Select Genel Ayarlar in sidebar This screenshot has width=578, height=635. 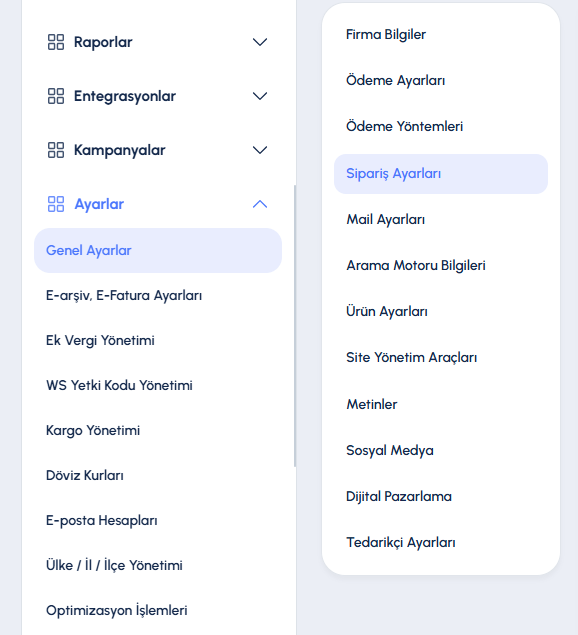click(158, 250)
